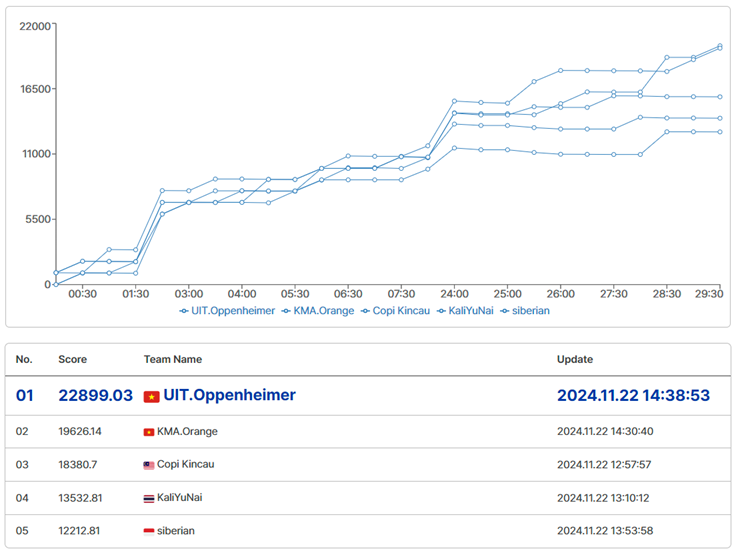Click the 07:30 x-axis label
Viewport: 734px width, 551px height.
coord(401,294)
